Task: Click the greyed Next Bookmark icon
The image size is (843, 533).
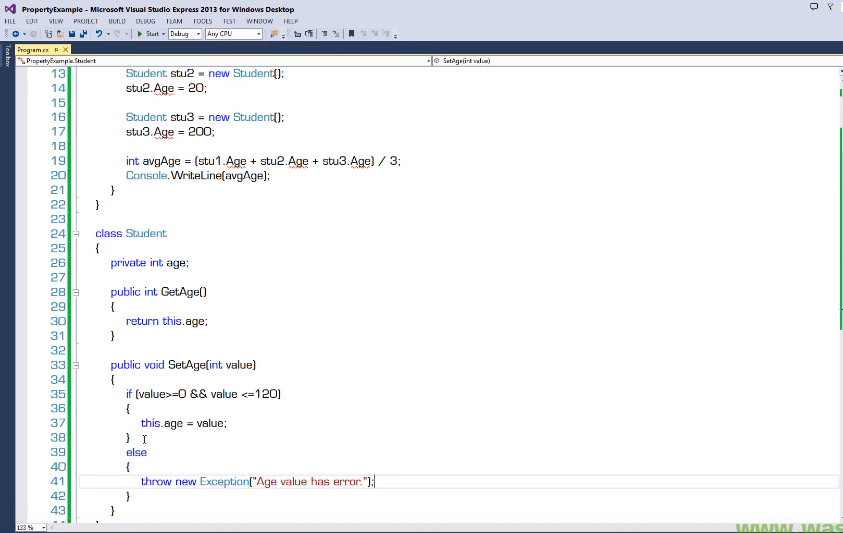Action: 375,34
